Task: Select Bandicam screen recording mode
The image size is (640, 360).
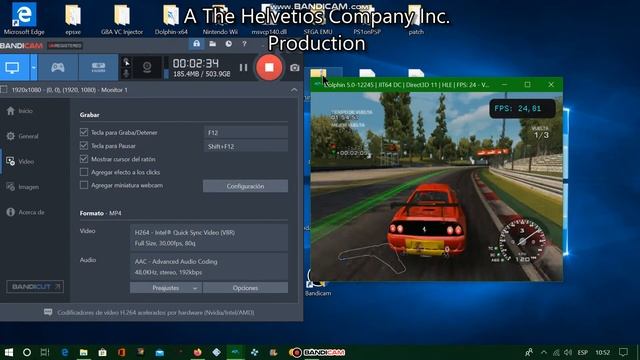Action: click(13, 67)
